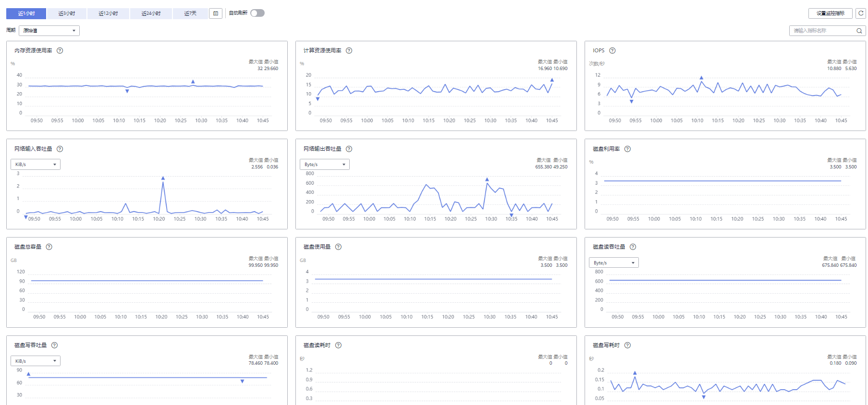
Task: Switch to the 近24小时 time range
Action: tap(151, 13)
